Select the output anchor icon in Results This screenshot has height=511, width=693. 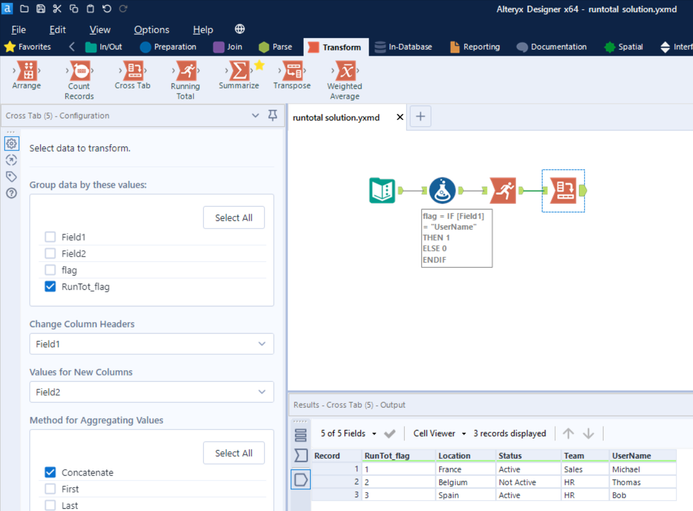click(x=301, y=479)
